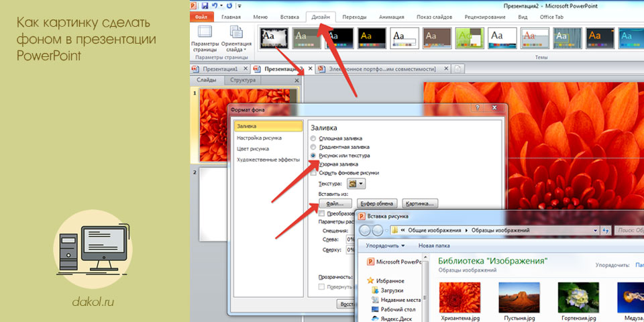Open the Quick Access toolbar customize arrow
The width and height of the screenshot is (644, 322).
click(239, 6)
